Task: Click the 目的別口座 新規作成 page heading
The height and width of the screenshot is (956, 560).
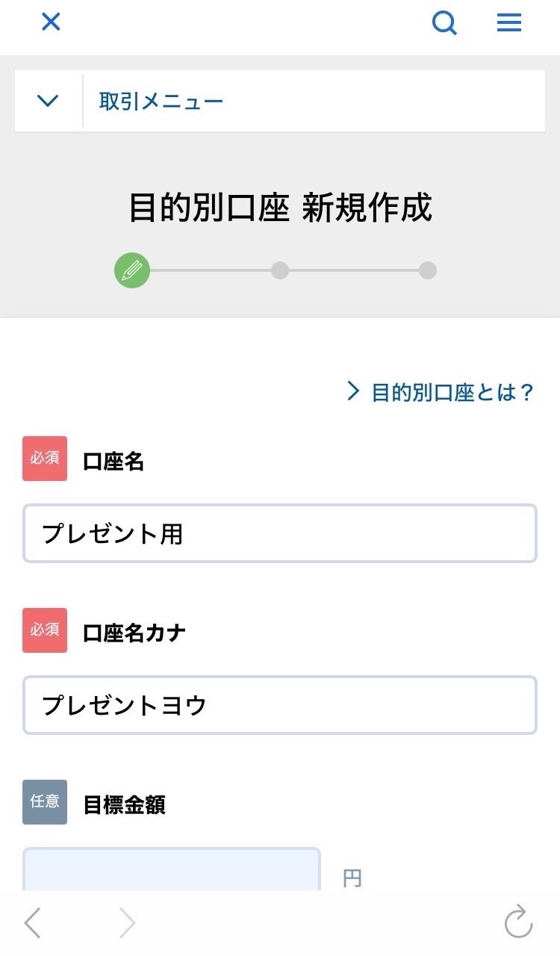Action: tap(280, 208)
